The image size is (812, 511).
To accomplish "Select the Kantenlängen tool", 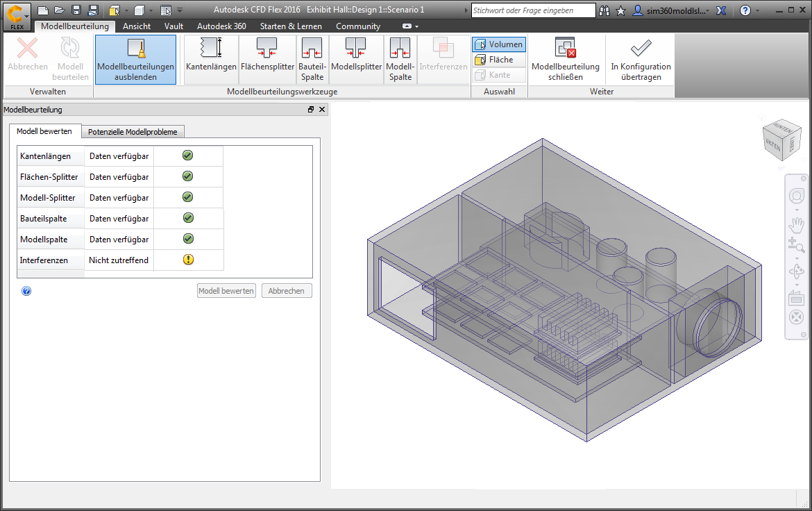I will 211,59.
